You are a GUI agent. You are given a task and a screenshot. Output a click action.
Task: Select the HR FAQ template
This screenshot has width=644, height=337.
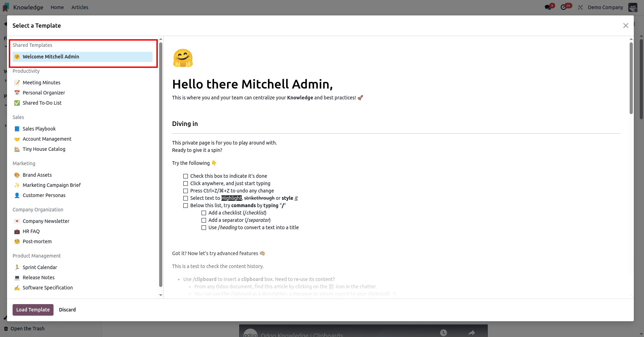coord(83,231)
